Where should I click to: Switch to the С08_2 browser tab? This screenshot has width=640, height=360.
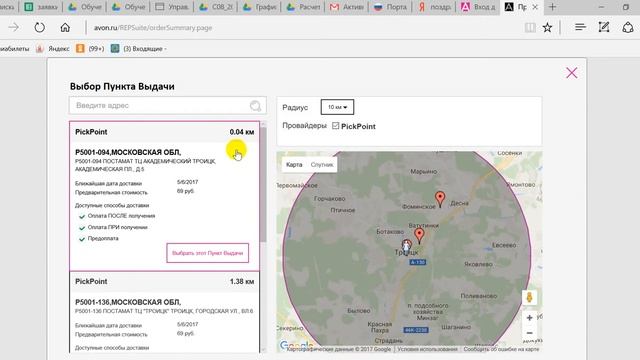click(216, 7)
